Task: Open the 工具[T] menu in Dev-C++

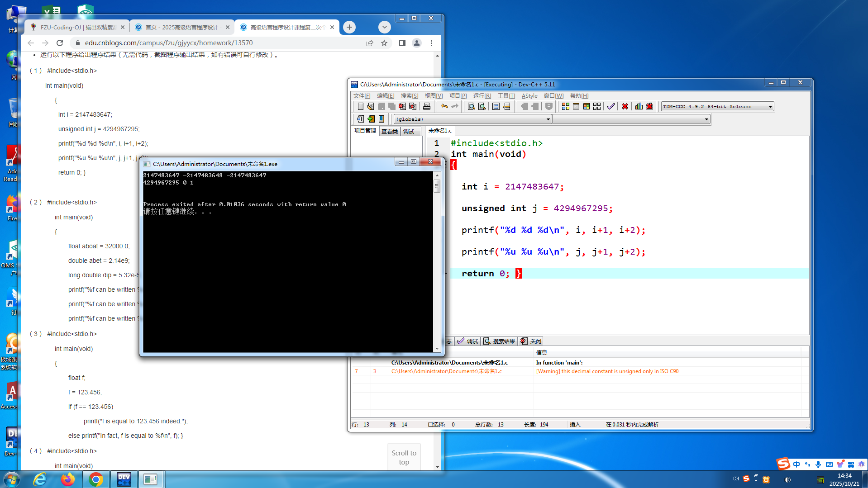Action: click(x=506, y=96)
